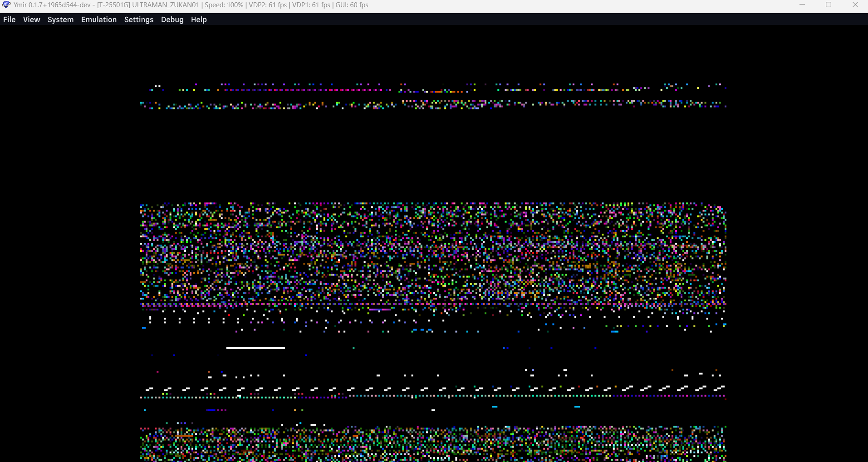Click the Ymir app icon in title bar
Image resolution: width=868 pixels, height=462 pixels.
6,5
